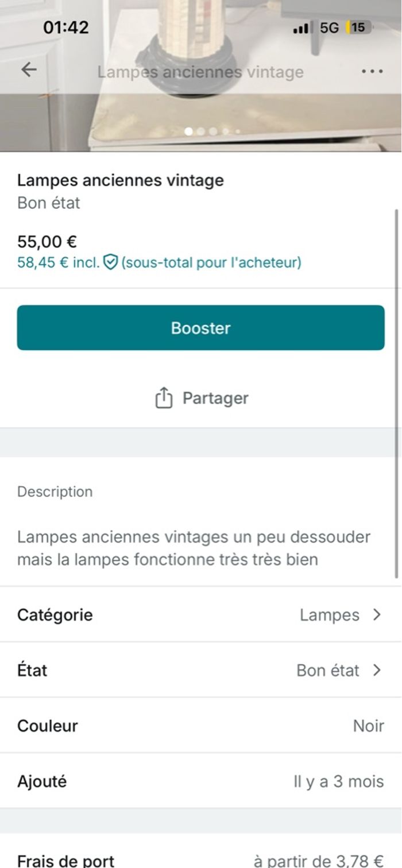402x868 pixels.
Task: Select the first photo carousel dot
Action: [x=188, y=131]
